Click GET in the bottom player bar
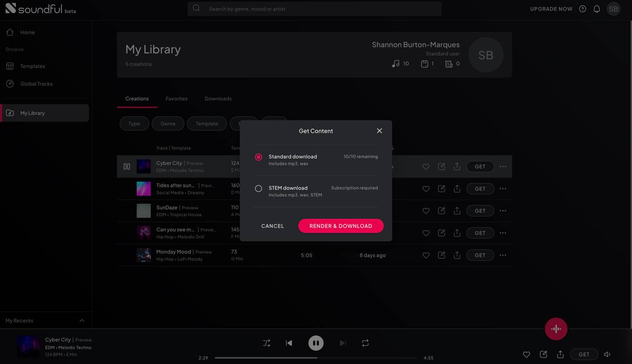Image resolution: width=632 pixels, height=364 pixels. (x=584, y=354)
